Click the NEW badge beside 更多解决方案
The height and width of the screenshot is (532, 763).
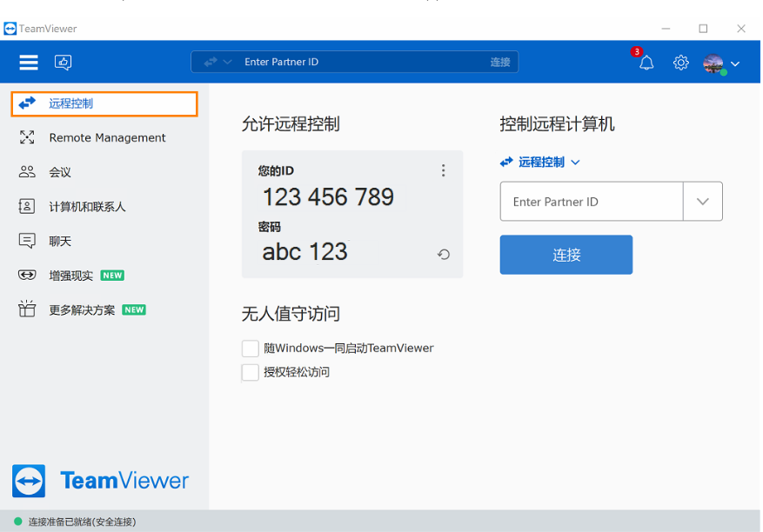134,309
